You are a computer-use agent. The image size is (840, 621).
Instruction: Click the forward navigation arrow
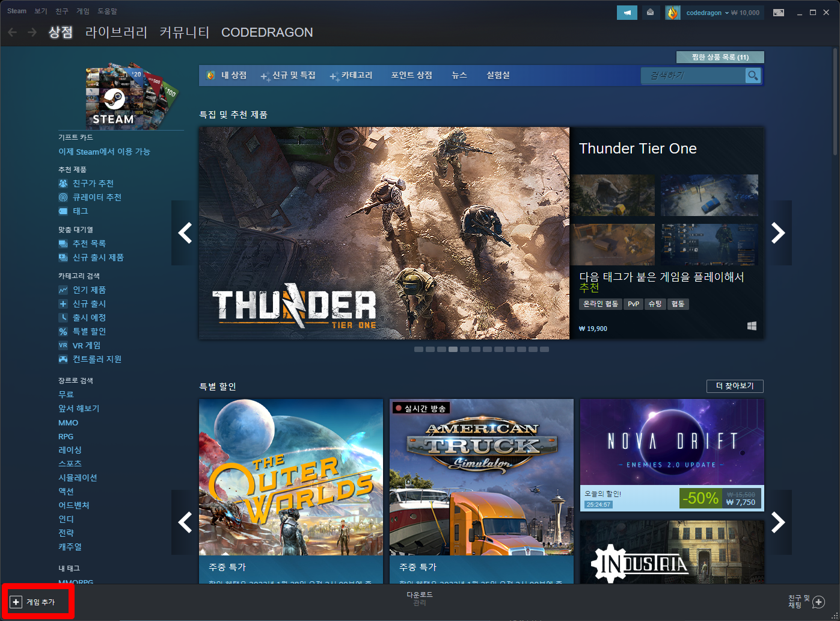tap(32, 32)
